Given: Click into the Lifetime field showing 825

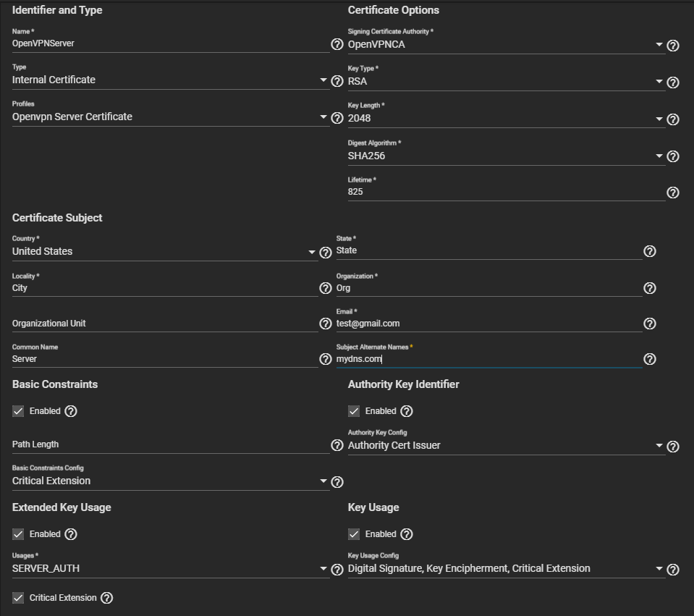Looking at the screenshot, I should click(505, 193).
